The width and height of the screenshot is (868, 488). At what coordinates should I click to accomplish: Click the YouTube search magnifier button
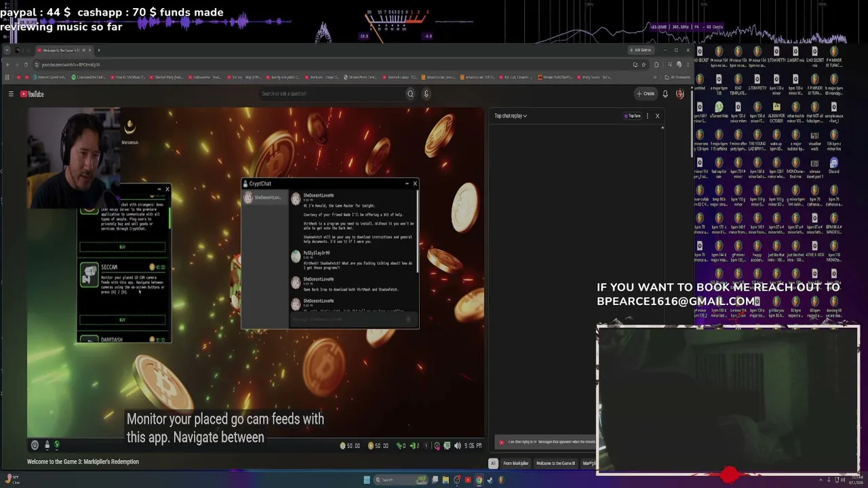(410, 94)
